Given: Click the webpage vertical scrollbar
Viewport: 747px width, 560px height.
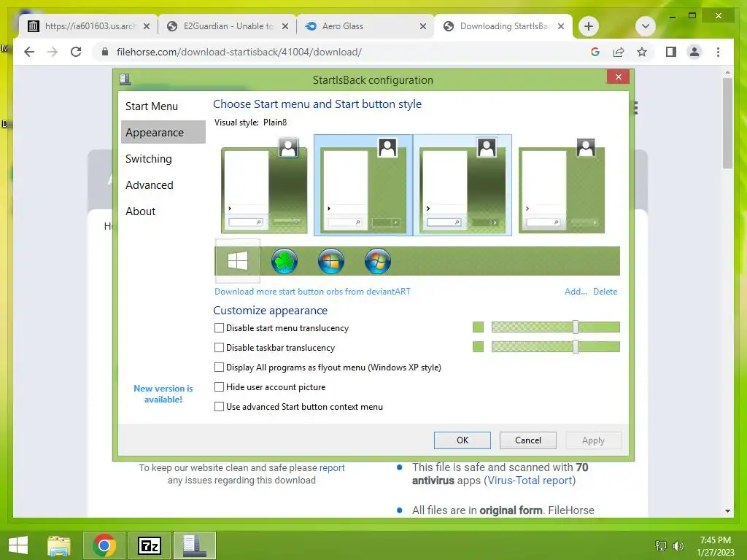Looking at the screenshot, I should 727,124.
